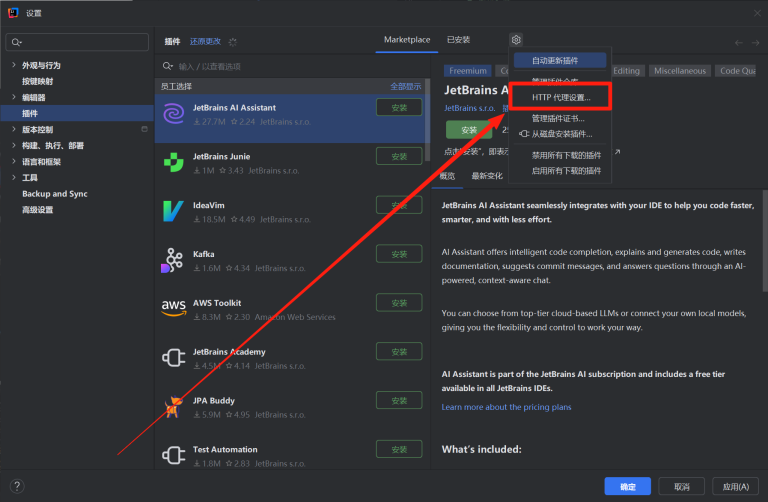This screenshot has height=502, width=768.
Task: Click the JetBrains Junie plugin icon
Action: (x=173, y=163)
